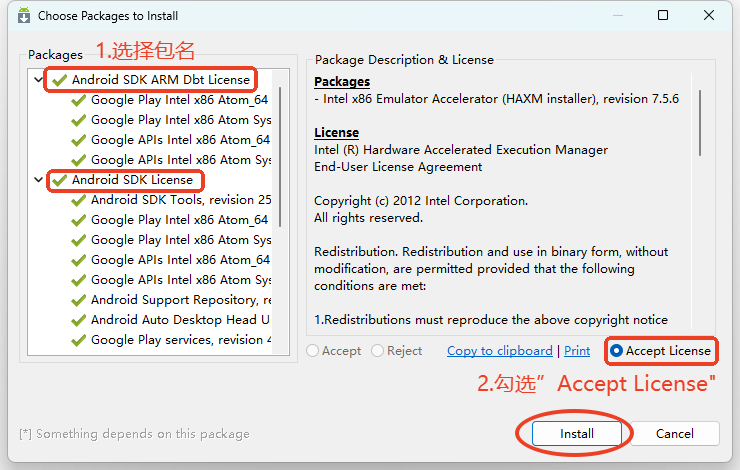Click green checkmark beside Android SDK License
740x470 pixels.
click(60, 180)
